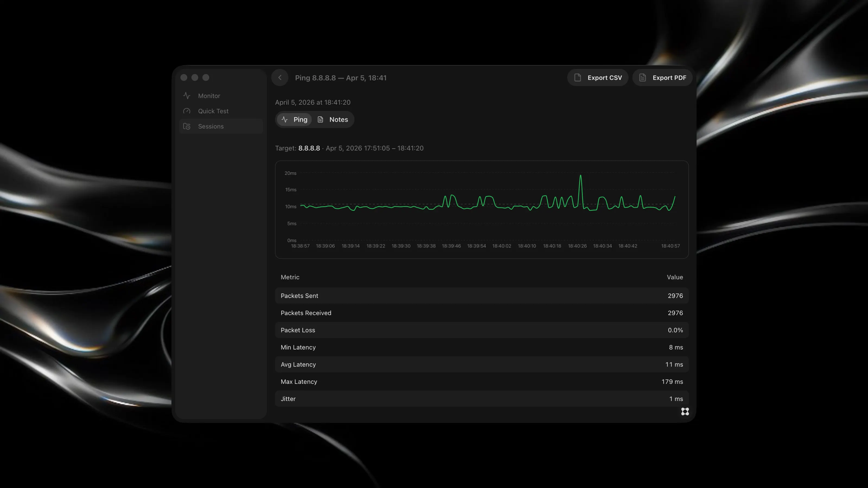Click the Monitor pulse icon in sidebar

tap(187, 96)
